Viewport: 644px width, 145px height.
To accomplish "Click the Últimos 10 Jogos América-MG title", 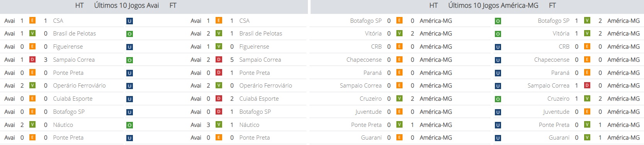I will click(493, 5).
